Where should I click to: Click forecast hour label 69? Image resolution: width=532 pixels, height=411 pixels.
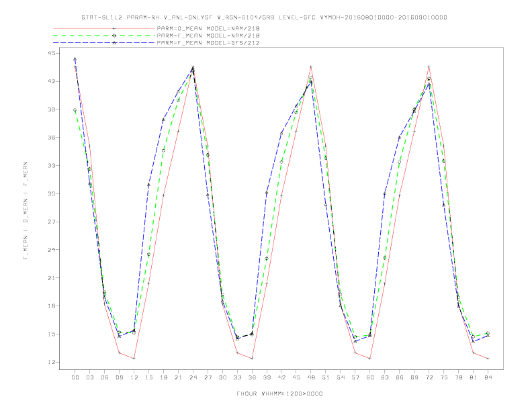(x=414, y=377)
